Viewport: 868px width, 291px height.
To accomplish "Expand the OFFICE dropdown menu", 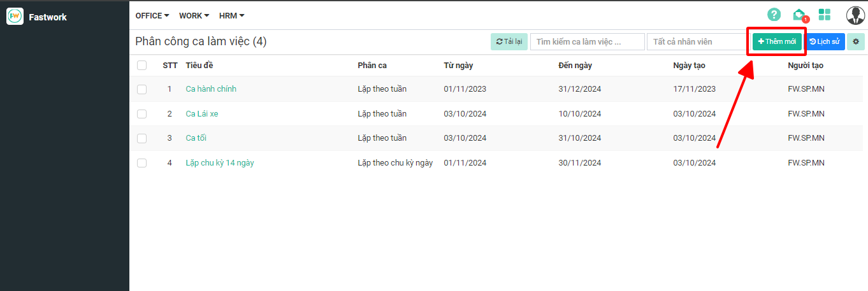I will [x=152, y=15].
